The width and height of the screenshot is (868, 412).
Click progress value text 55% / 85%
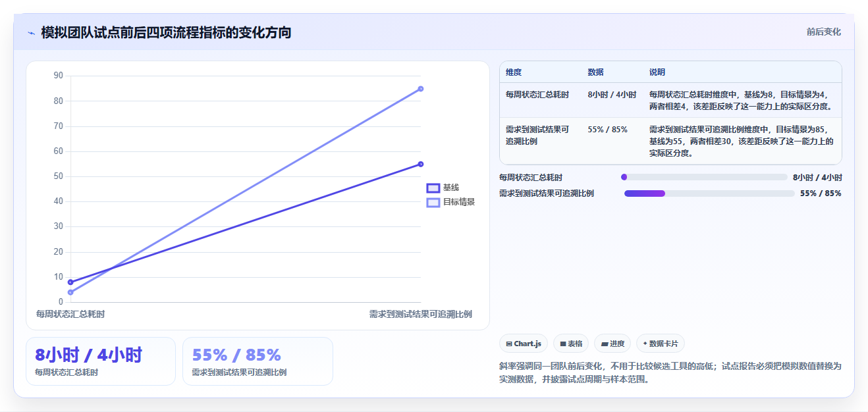click(x=821, y=193)
